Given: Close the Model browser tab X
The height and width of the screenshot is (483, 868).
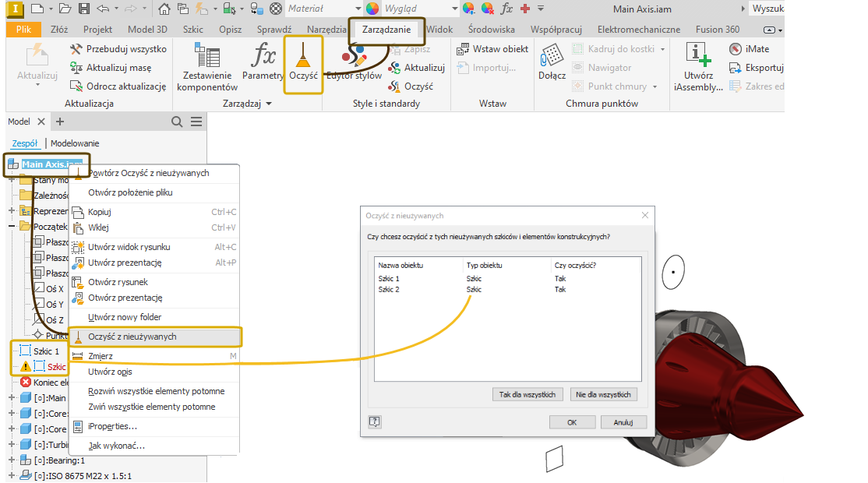Looking at the screenshot, I should [41, 122].
